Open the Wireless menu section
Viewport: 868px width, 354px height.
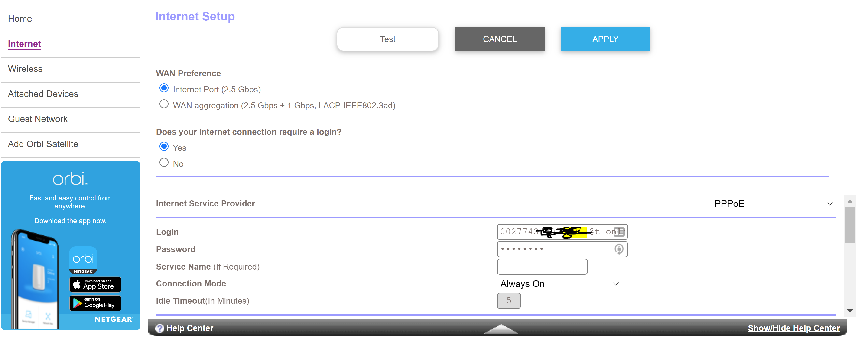[25, 69]
